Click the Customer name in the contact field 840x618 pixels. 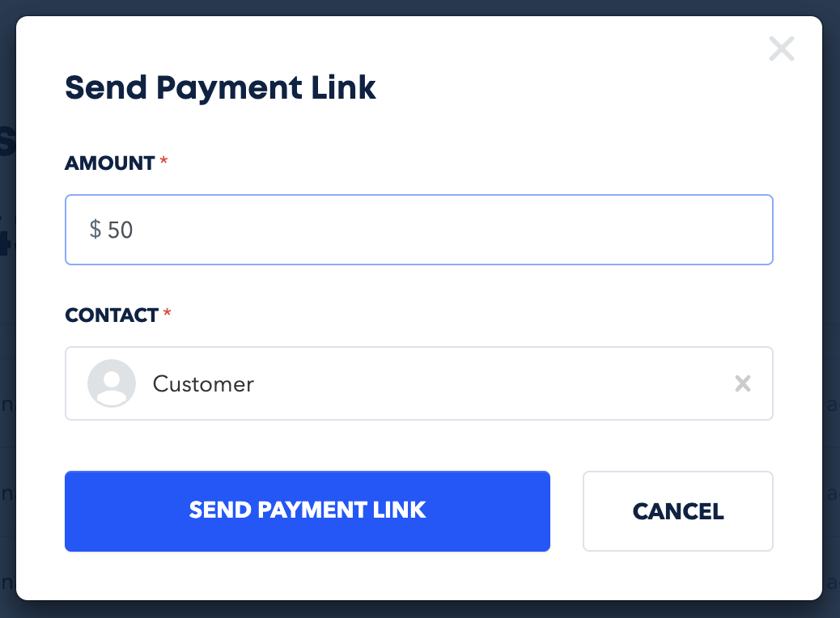[x=203, y=383]
